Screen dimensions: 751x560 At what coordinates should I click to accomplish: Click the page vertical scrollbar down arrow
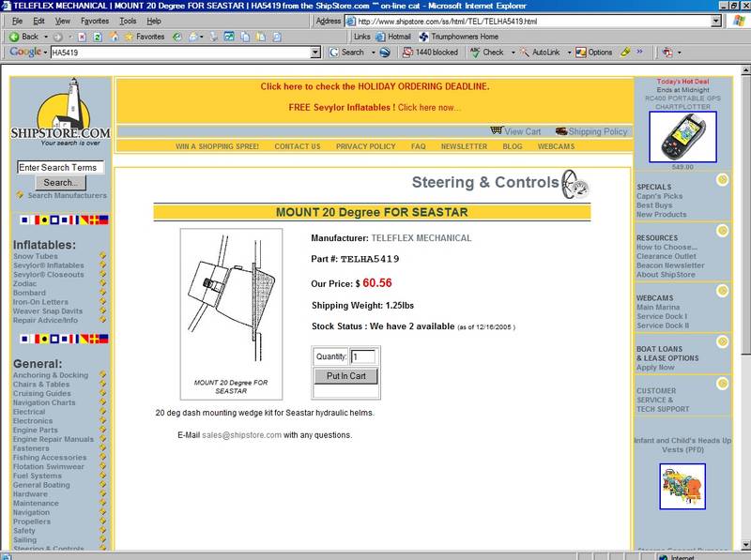point(745,544)
